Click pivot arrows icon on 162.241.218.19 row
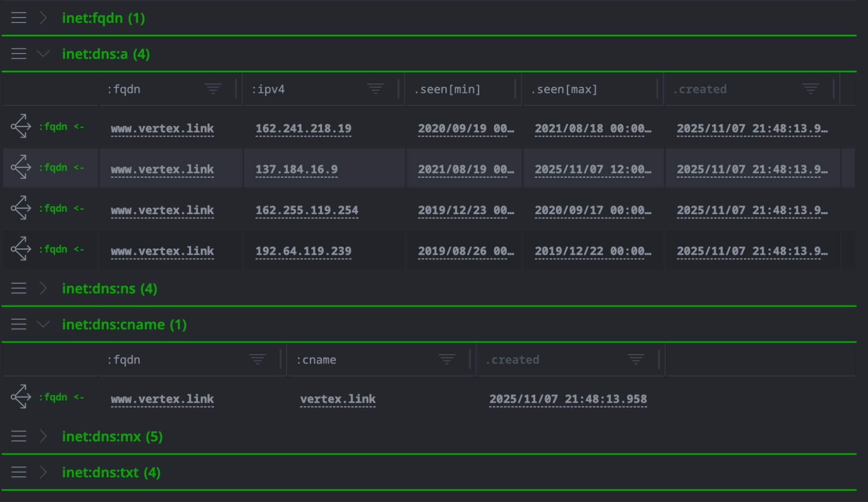Screen dimensions: 868x502 [x=21, y=126]
